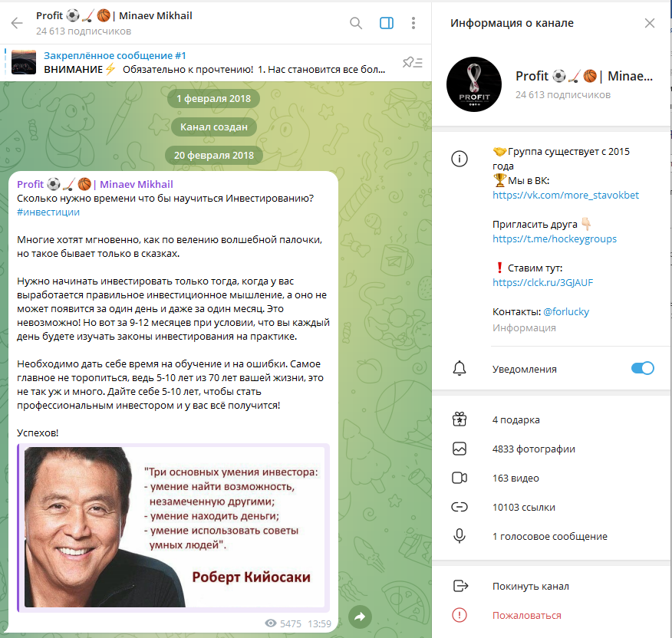The height and width of the screenshot is (638, 672).
Task: Toggle the Уведомления notifications switch
Action: point(642,369)
